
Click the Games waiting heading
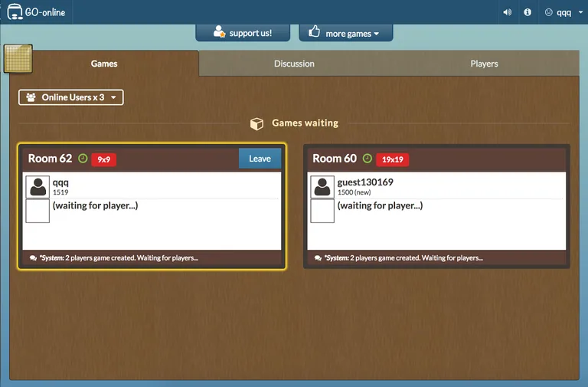tap(305, 123)
